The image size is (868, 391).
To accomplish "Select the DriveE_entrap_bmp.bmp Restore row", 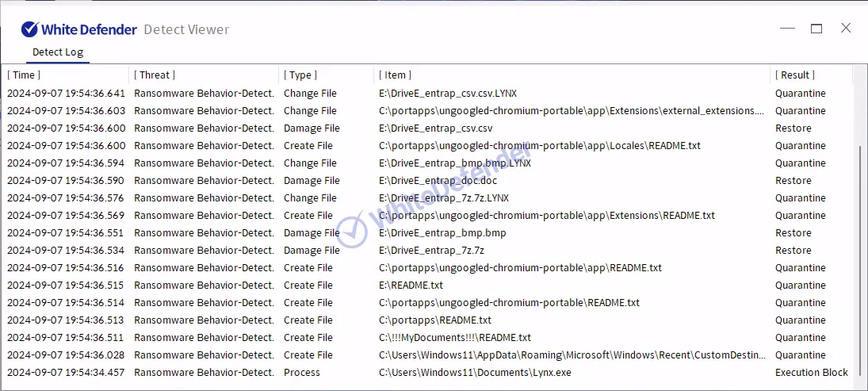I will [442, 233].
